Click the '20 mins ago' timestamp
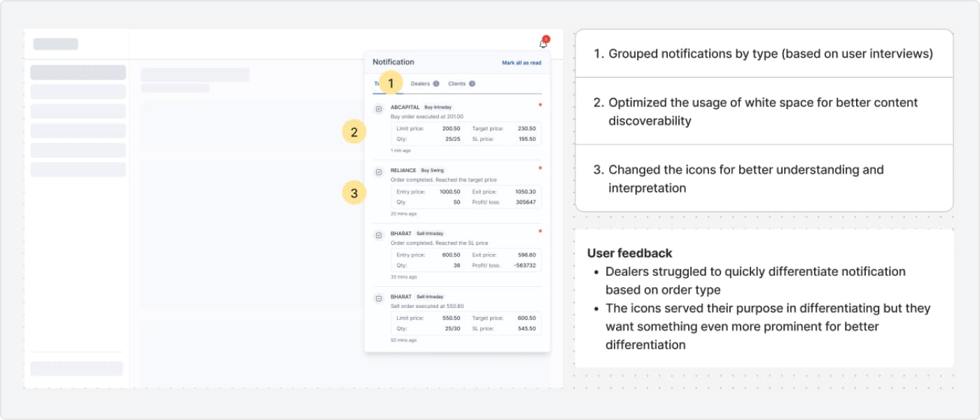The height and width of the screenshot is (420, 980). (x=403, y=213)
